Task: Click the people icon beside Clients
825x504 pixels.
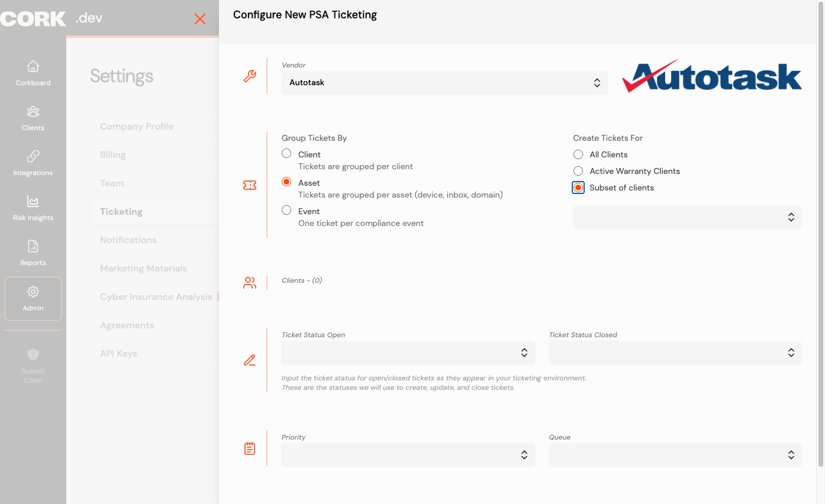Action: [x=250, y=283]
